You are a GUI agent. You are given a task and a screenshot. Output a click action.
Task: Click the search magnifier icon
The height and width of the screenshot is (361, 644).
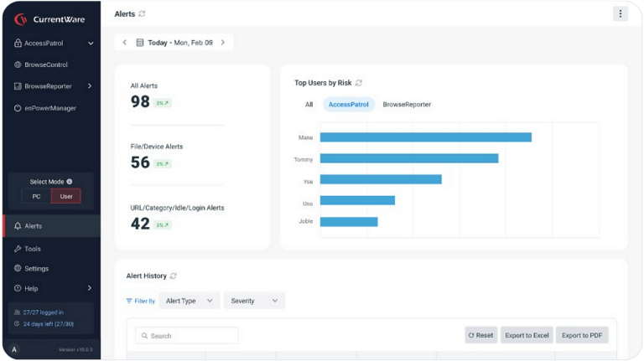click(144, 336)
